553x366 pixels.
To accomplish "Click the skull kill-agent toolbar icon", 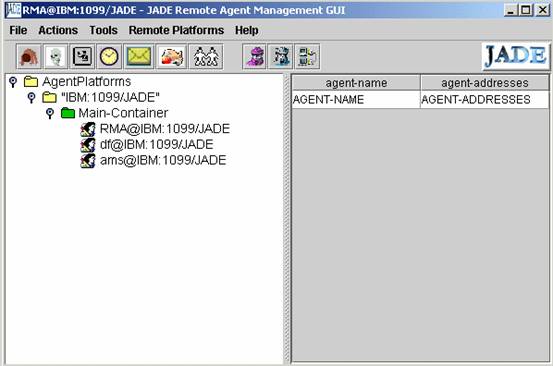I will 56,56.
